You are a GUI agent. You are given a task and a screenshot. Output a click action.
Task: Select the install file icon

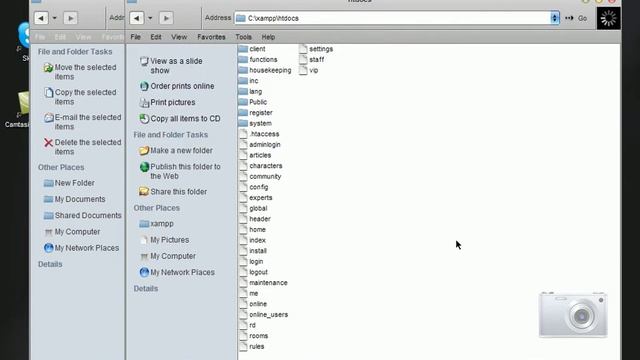[244, 251]
